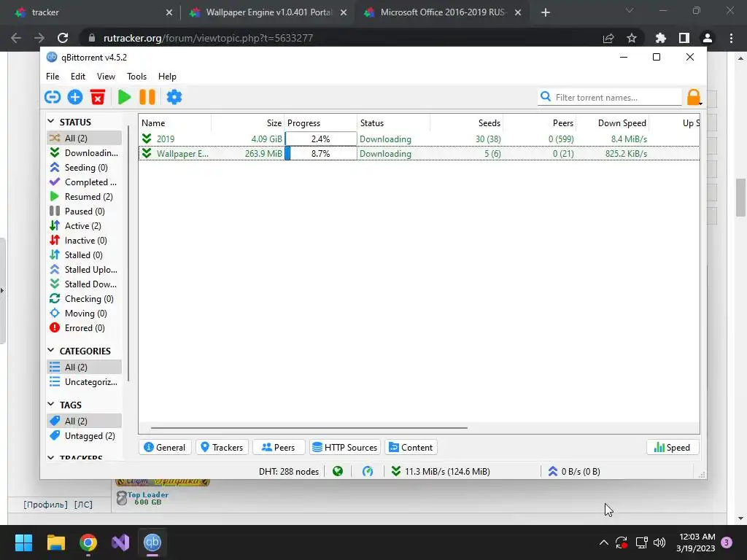The image size is (747, 560).
Task: Click the download icon of Wallpaper E... torrent
Action: click(147, 153)
